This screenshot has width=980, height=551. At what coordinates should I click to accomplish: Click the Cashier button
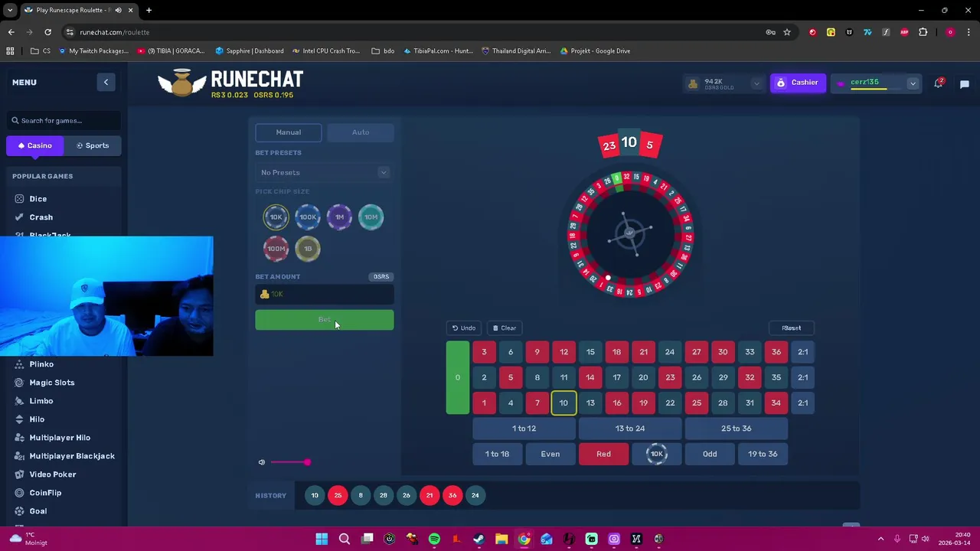tap(798, 83)
